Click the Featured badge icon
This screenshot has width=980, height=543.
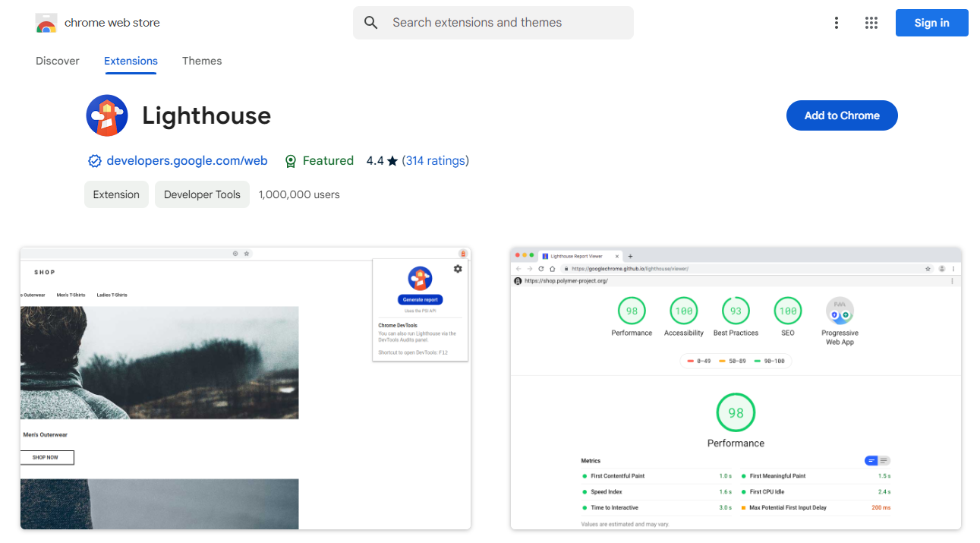click(291, 161)
